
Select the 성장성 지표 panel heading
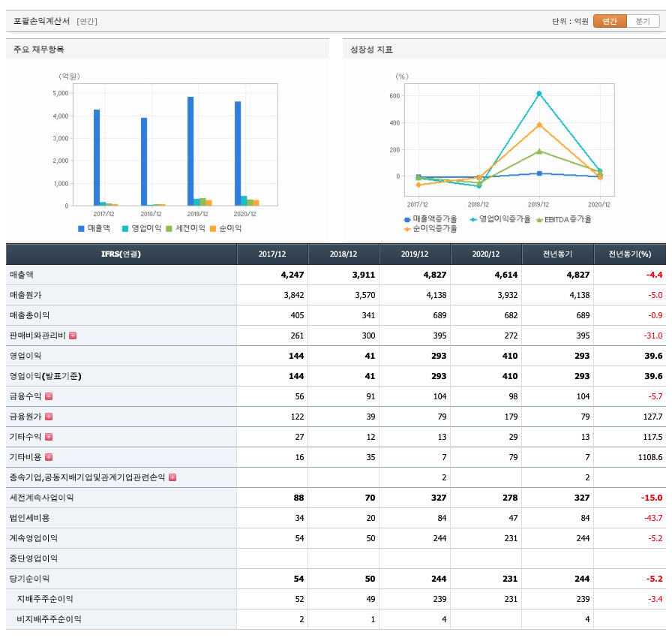point(371,50)
